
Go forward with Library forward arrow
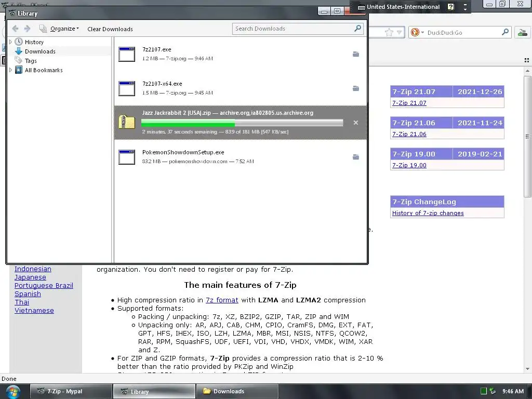tap(28, 29)
